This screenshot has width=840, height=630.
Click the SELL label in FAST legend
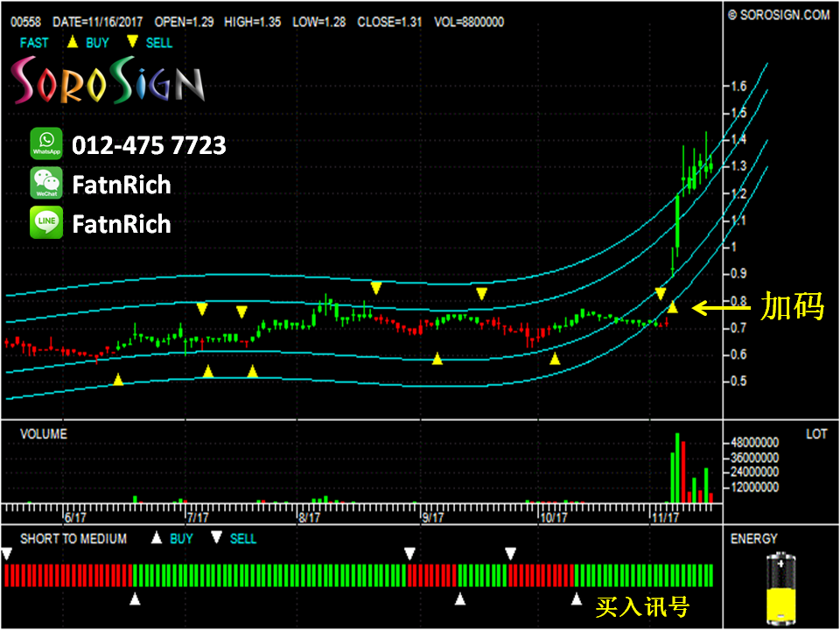[159, 43]
